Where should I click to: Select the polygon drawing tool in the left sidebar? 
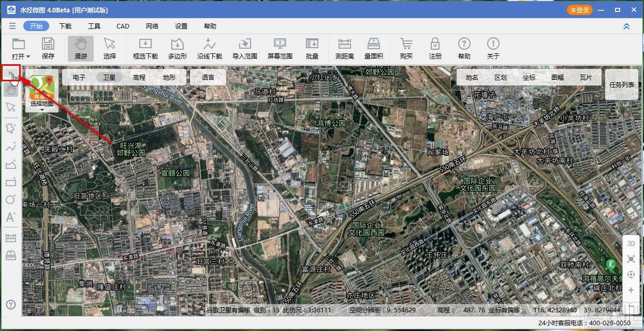point(10,127)
